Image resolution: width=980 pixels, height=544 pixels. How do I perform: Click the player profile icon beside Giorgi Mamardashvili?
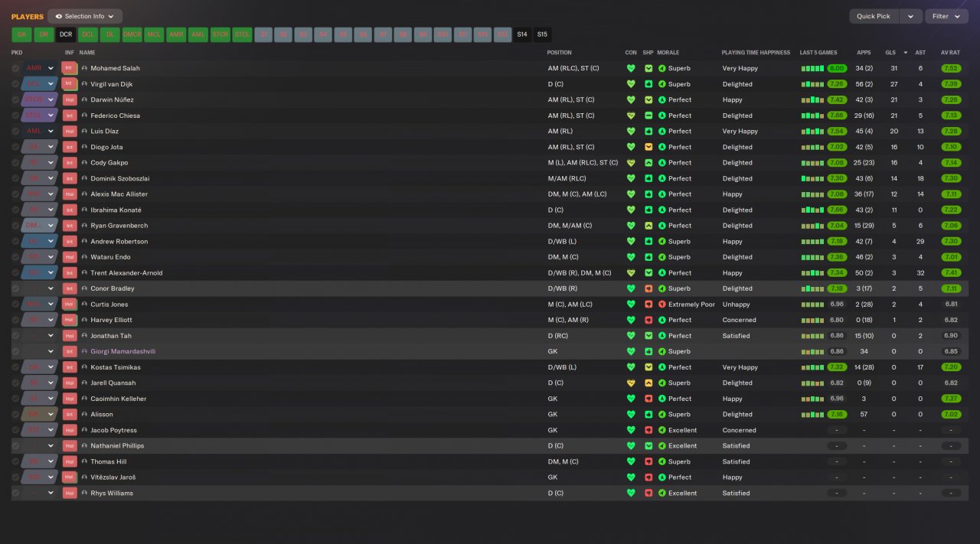click(x=84, y=351)
